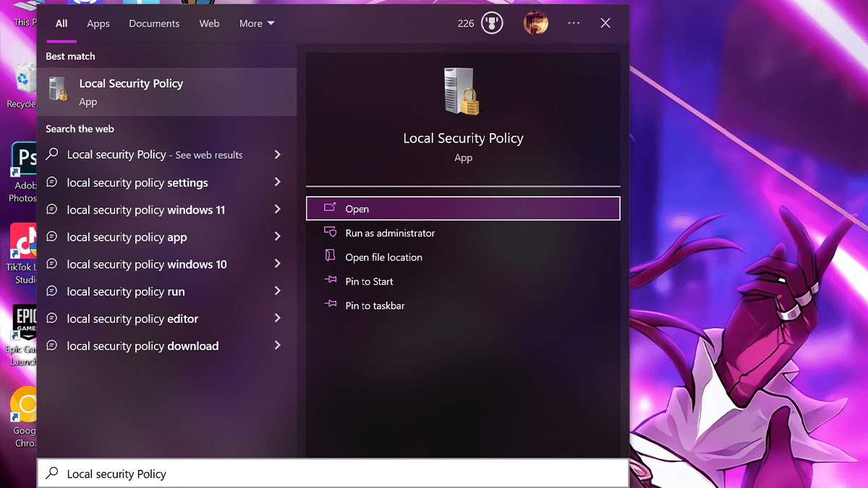Image resolution: width=868 pixels, height=488 pixels.
Task: Click the magnifier icon in search box
Action: [52, 474]
